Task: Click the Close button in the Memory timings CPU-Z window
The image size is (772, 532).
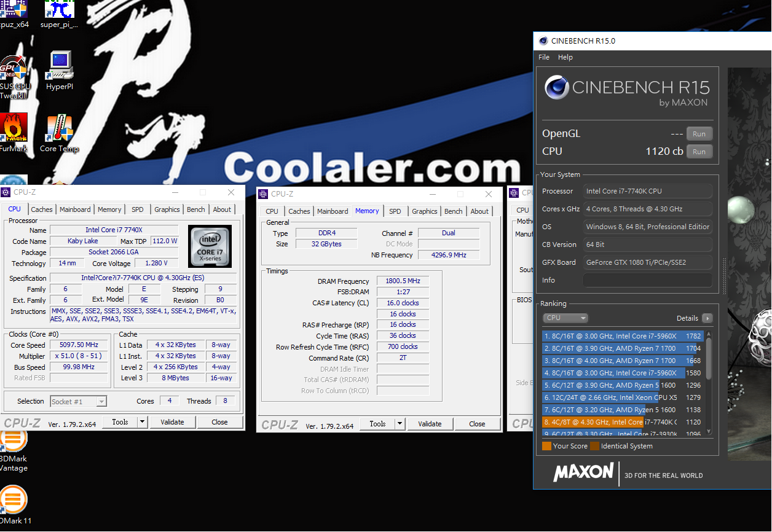Action: point(477,424)
